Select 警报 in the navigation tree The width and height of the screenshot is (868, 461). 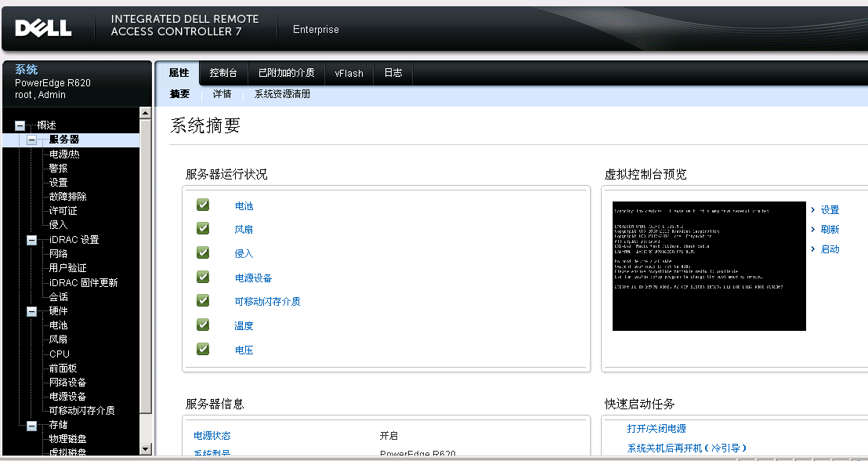tap(58, 168)
